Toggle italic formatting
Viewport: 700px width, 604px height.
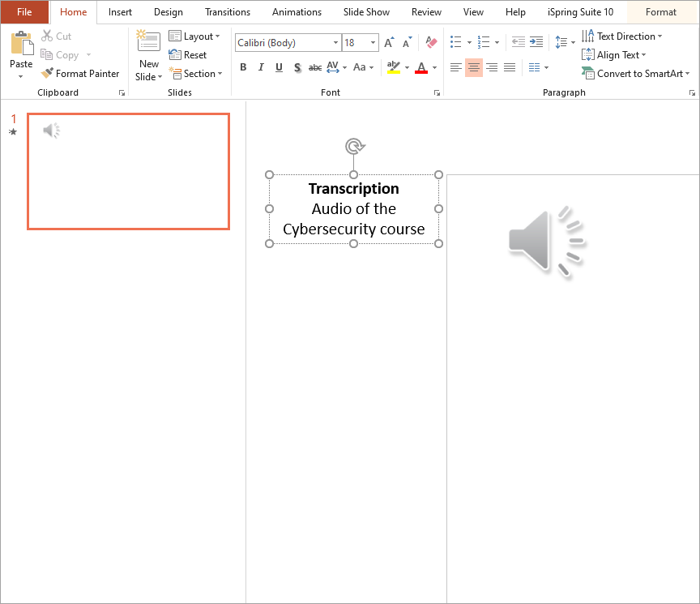click(x=260, y=67)
